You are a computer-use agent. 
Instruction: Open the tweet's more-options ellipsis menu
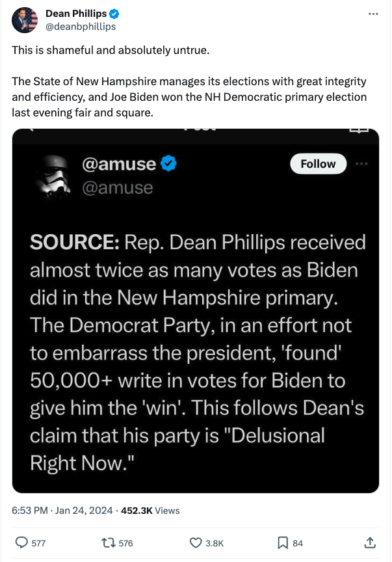click(374, 13)
